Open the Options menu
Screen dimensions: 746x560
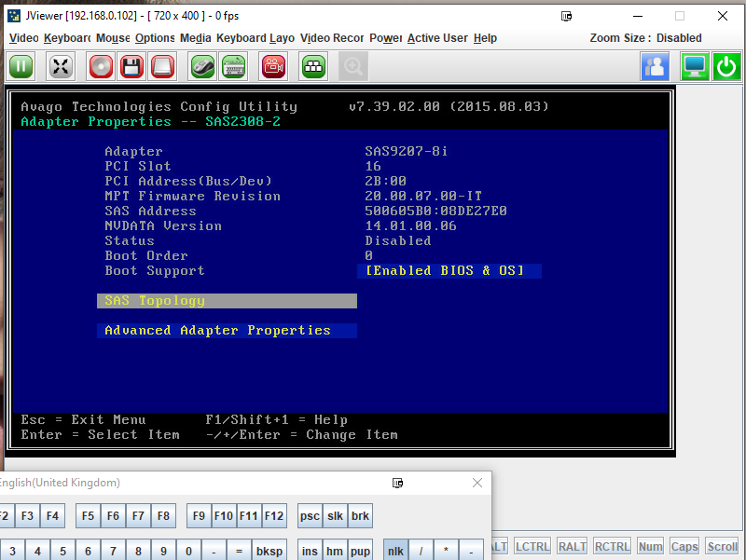click(155, 38)
